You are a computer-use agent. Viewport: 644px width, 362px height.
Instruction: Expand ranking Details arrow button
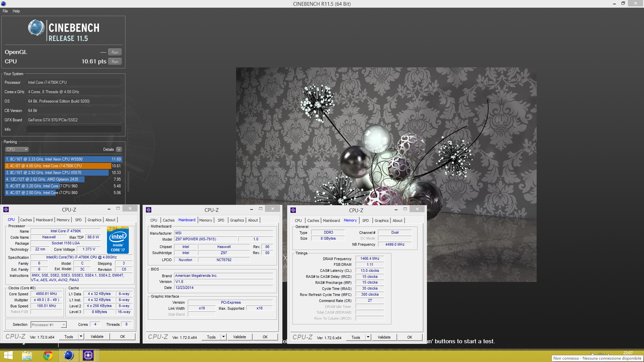click(x=119, y=149)
